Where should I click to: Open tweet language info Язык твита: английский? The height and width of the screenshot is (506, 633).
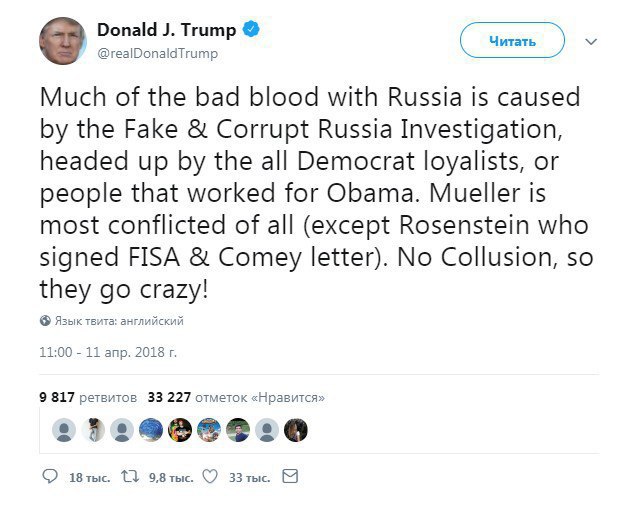tap(118, 321)
